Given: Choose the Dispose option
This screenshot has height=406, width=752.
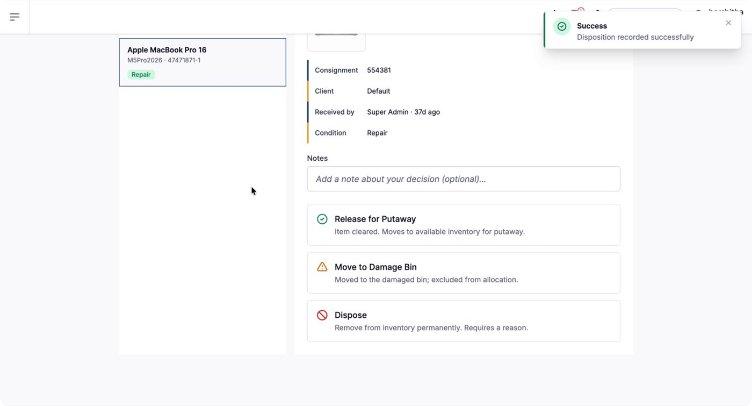Looking at the screenshot, I should (x=463, y=321).
